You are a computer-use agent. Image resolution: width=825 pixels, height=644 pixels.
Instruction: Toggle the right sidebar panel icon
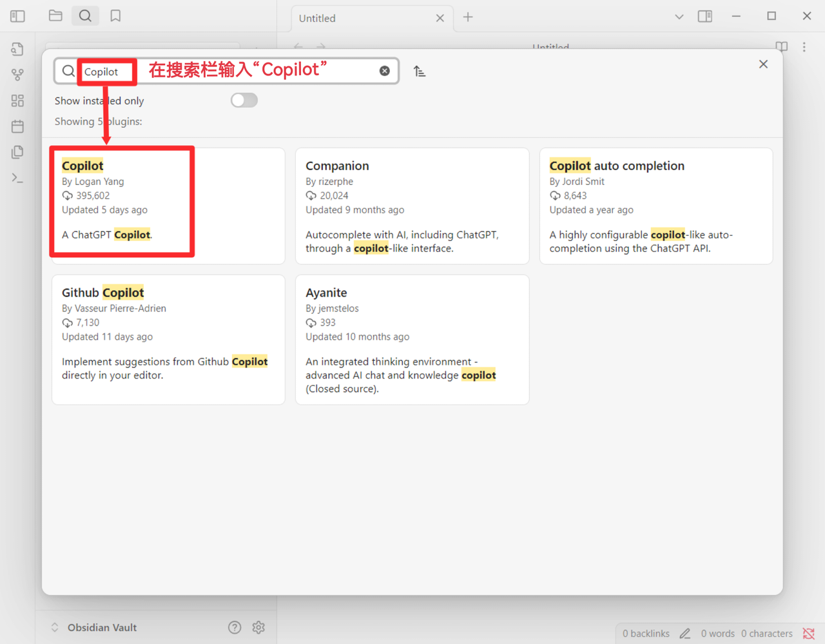[705, 16]
